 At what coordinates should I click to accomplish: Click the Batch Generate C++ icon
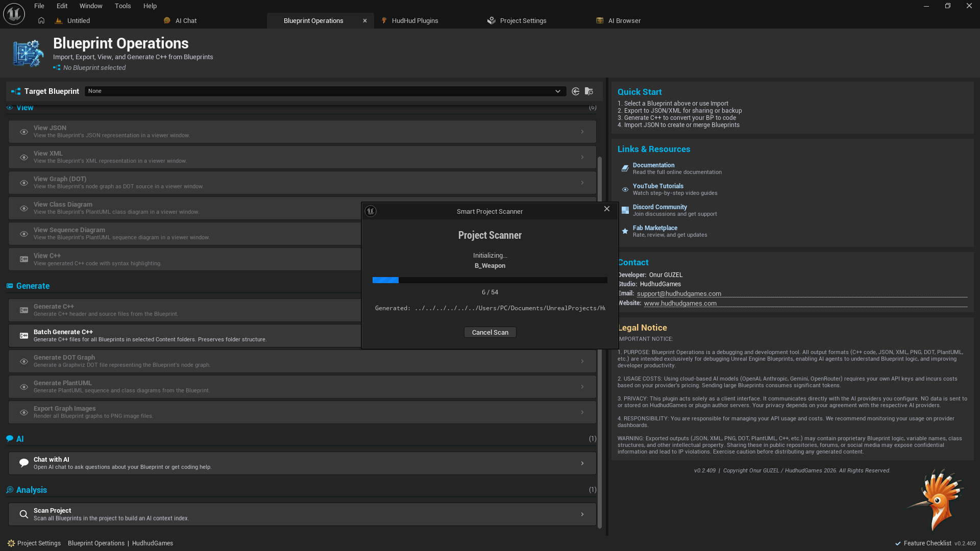23,336
